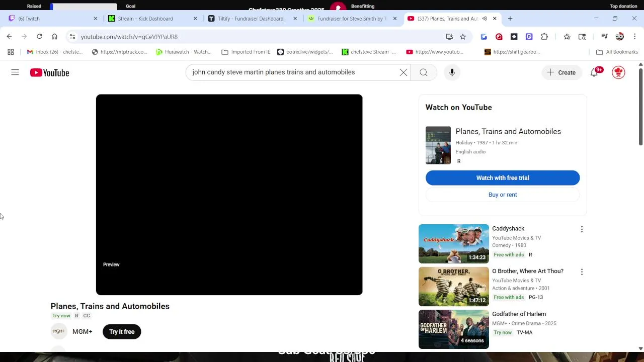The width and height of the screenshot is (644, 362).
Task: Close the Kick Dashboard tab
Action: coord(195,19)
